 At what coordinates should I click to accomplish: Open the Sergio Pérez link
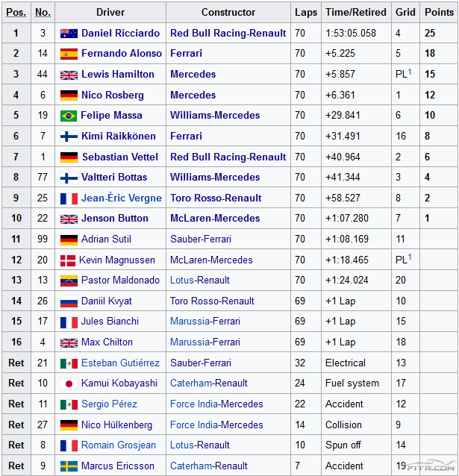[x=109, y=404]
